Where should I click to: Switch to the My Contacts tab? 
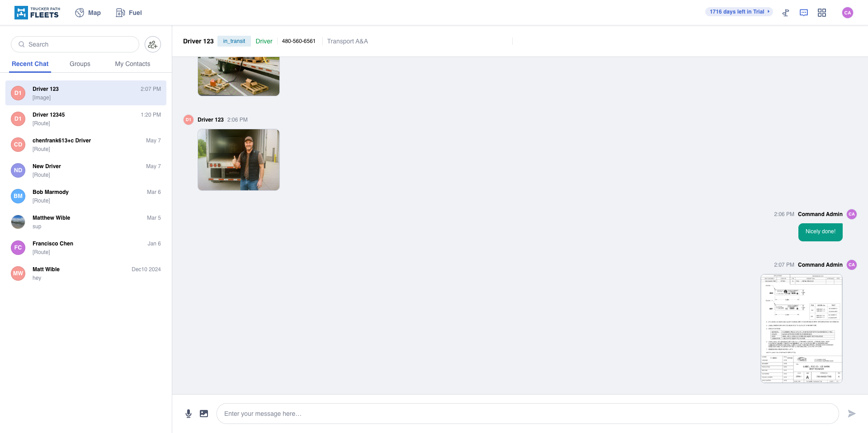(132, 64)
